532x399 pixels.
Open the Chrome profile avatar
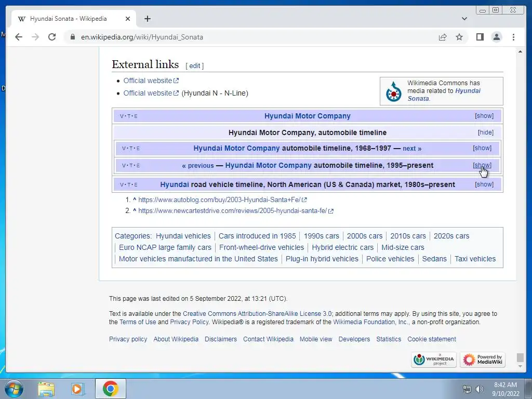497,37
